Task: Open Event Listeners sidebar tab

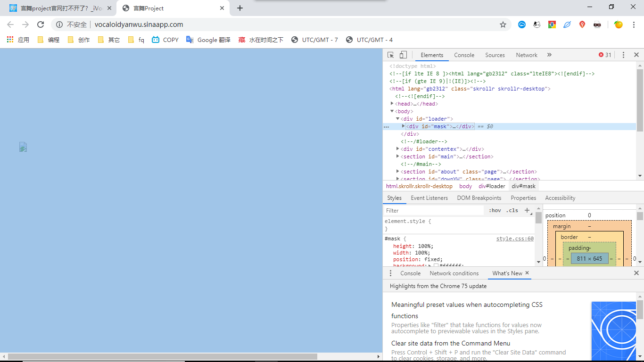Action: [x=430, y=198]
